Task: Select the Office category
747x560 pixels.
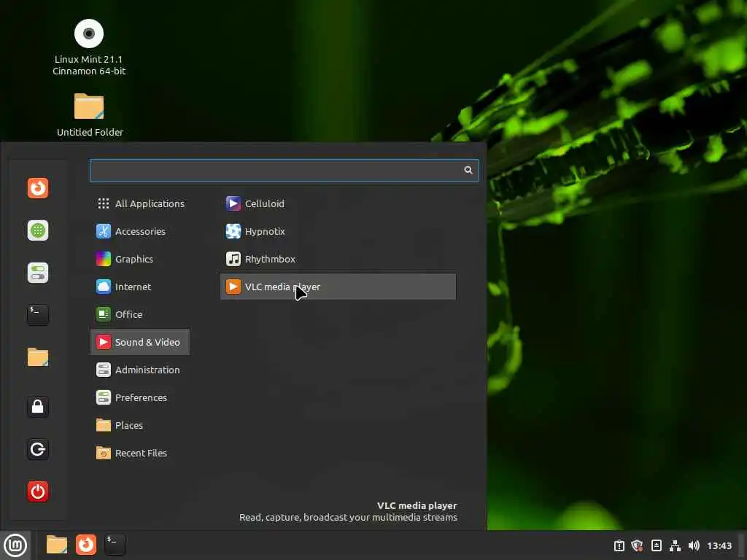Action: coord(140,314)
